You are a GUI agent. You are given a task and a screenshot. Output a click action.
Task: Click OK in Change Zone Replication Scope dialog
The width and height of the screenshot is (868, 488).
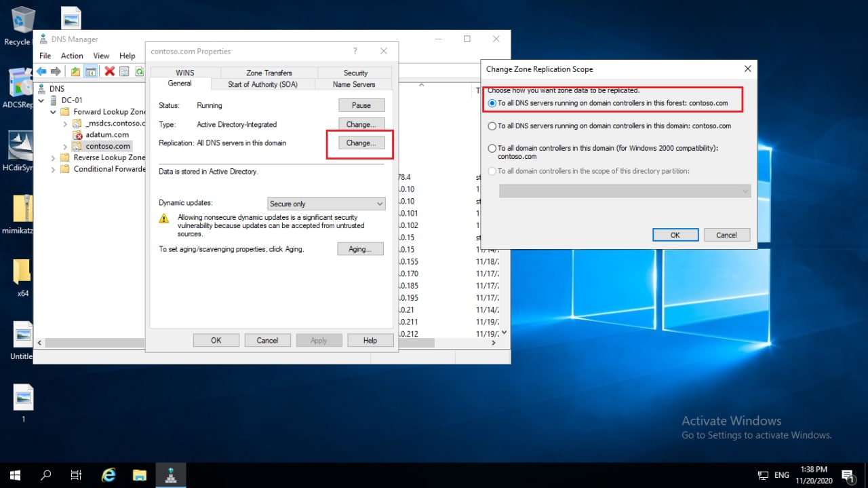coord(675,235)
